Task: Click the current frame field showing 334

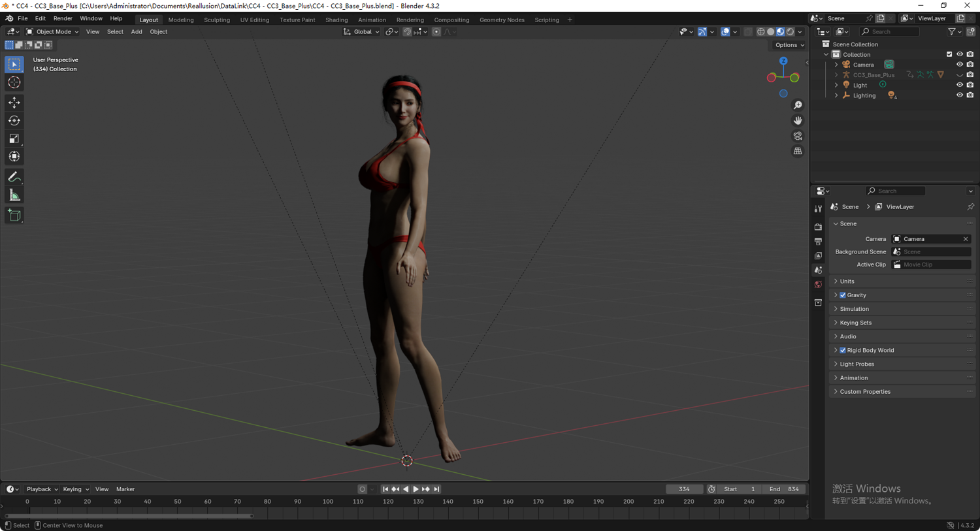Action: pyautogui.click(x=684, y=489)
